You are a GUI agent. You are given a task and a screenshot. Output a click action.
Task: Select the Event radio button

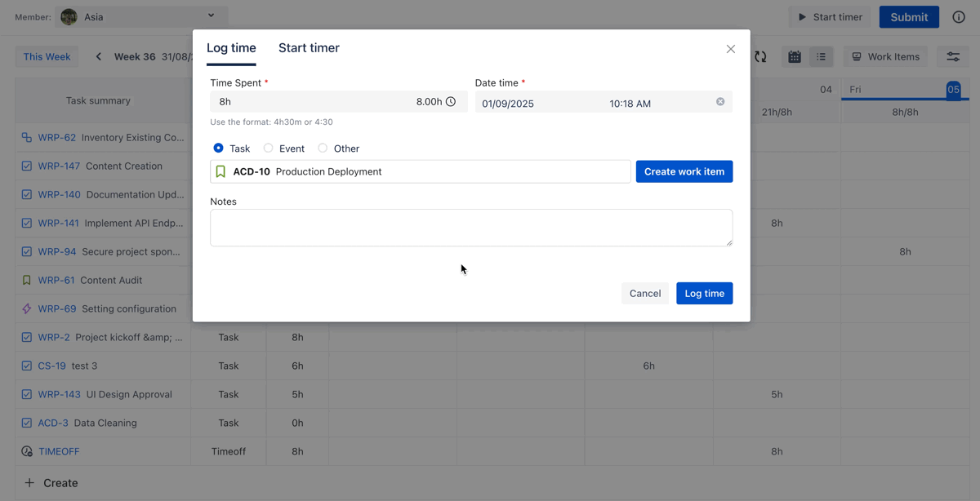coord(269,149)
